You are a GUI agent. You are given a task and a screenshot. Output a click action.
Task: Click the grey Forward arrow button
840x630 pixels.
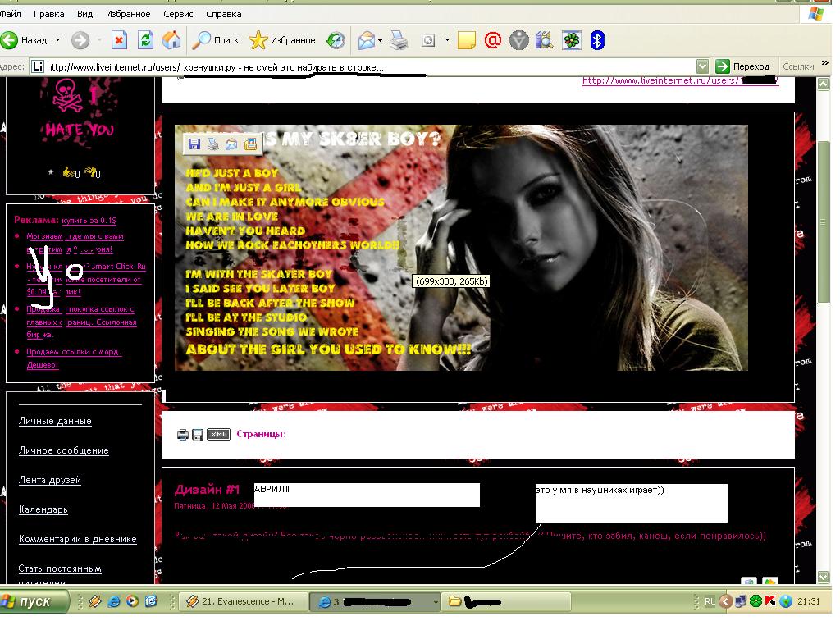click(x=80, y=40)
